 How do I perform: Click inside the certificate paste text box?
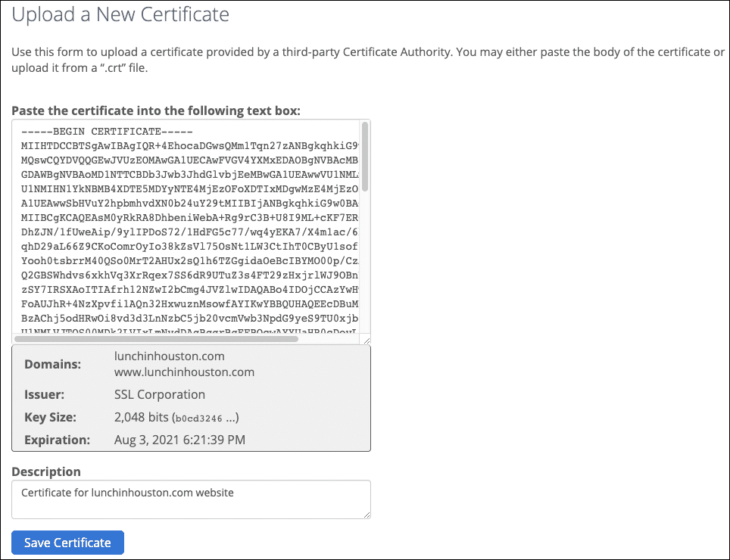pos(186,227)
